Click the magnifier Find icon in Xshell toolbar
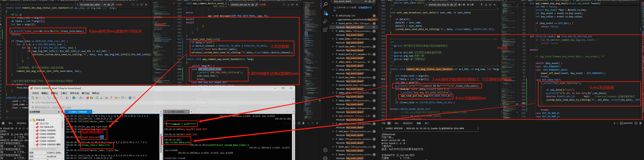Viewport: 644px width, 160px height. point(62,98)
